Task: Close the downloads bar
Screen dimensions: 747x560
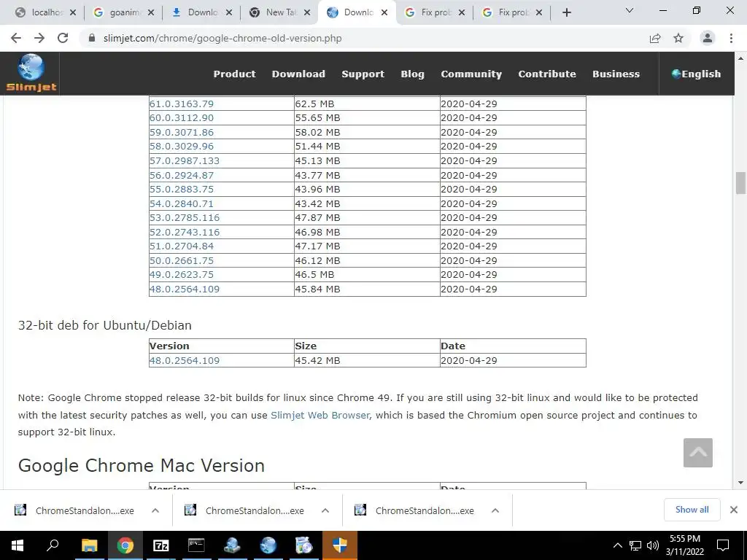Action: [x=734, y=510]
